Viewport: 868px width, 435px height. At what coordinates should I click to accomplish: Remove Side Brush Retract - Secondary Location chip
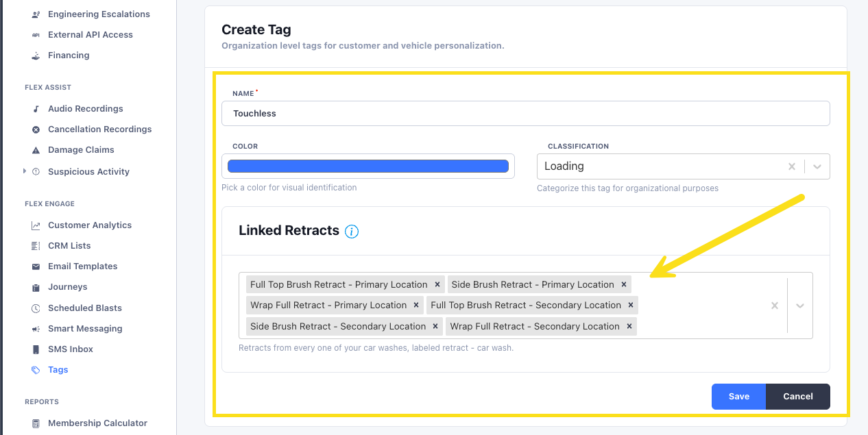[x=436, y=326]
